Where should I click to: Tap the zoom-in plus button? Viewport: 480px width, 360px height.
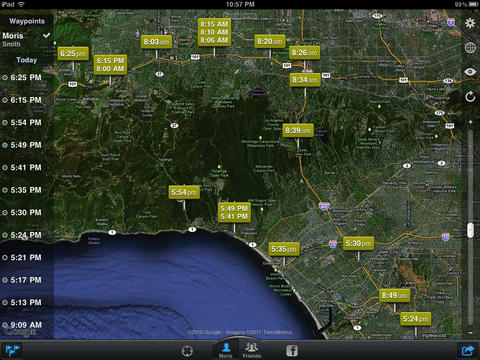click(x=470, y=122)
